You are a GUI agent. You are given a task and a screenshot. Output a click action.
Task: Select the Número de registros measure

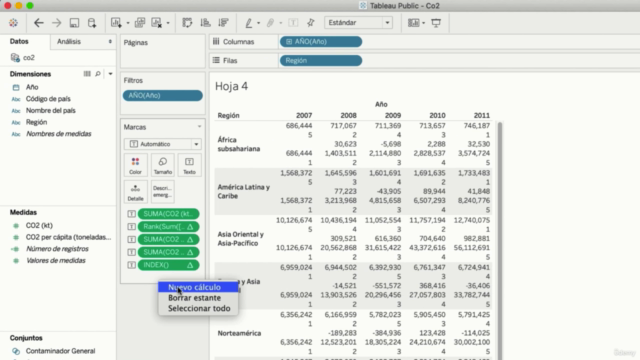[57, 249]
